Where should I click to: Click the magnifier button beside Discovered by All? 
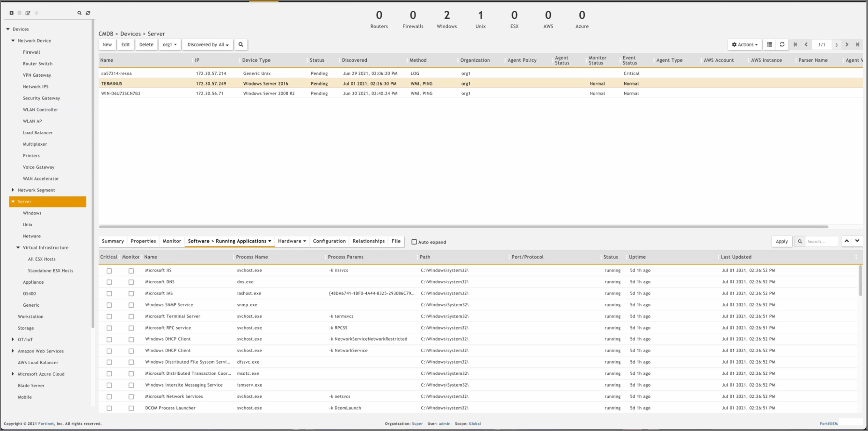241,45
